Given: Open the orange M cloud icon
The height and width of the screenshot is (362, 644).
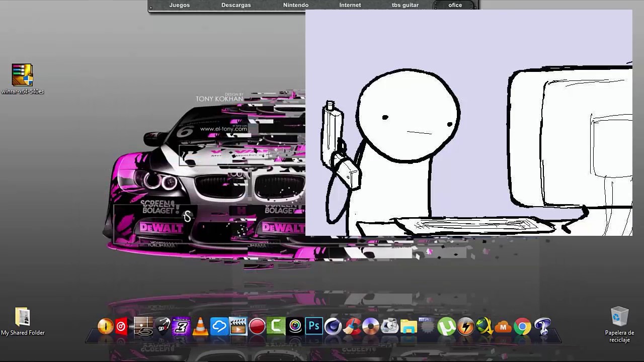Looking at the screenshot, I should (x=503, y=327).
